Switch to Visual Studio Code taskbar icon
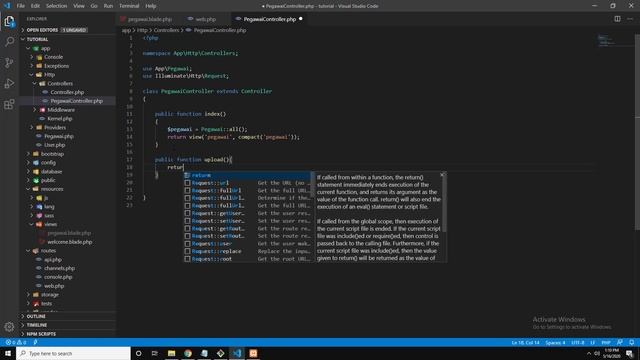This screenshot has width=640, height=360. coord(237,353)
